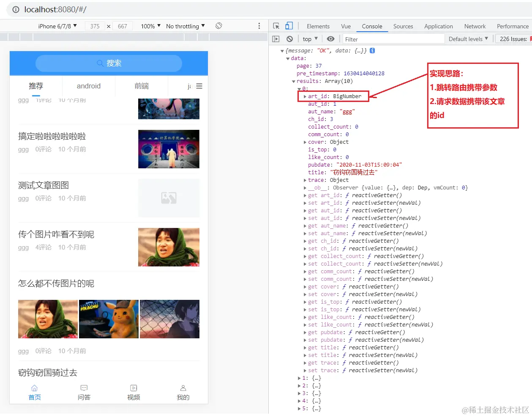Open article 传个图片咋看不到呢
The width and height of the screenshot is (532, 417).
coord(56,234)
